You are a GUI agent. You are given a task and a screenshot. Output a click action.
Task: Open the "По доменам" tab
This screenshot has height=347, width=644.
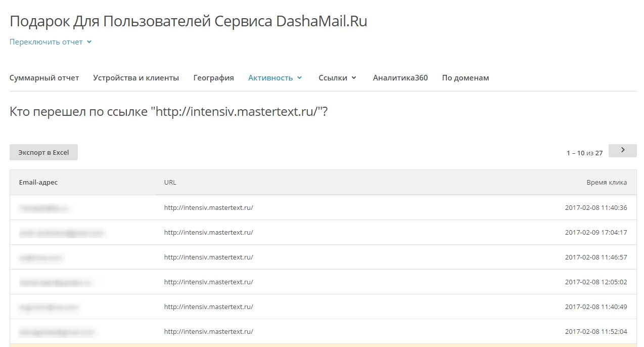pos(465,78)
